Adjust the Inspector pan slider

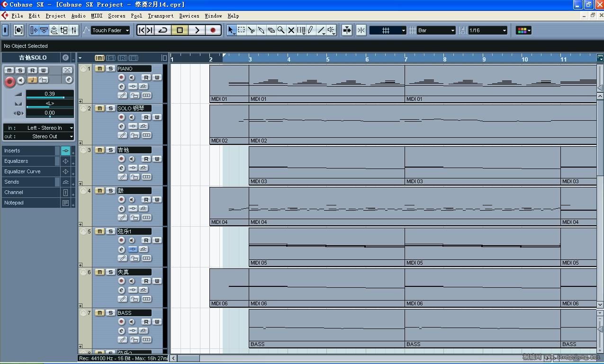click(x=50, y=107)
